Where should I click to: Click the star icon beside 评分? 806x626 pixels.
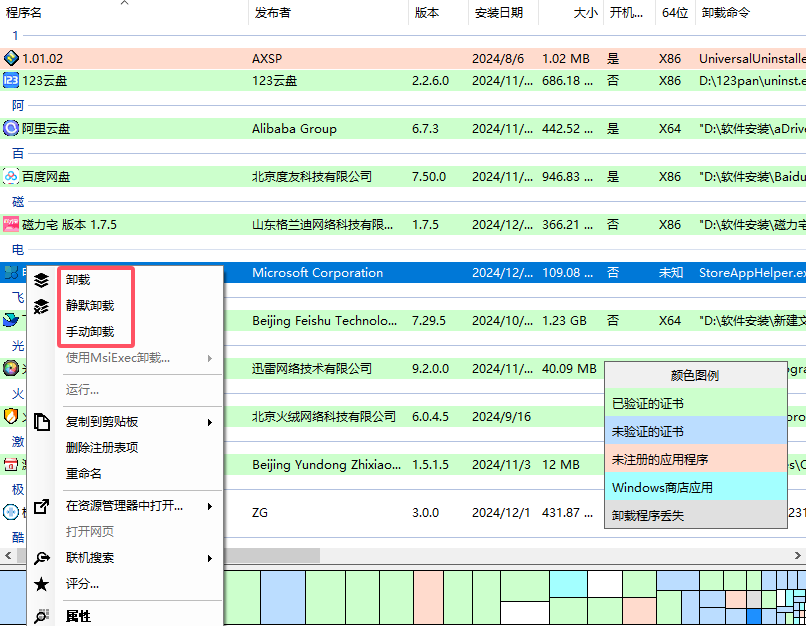tap(41, 584)
